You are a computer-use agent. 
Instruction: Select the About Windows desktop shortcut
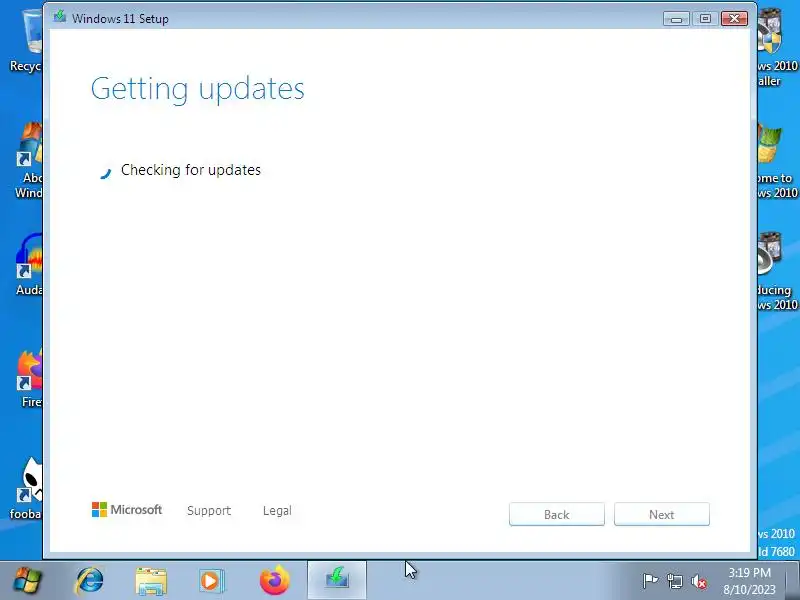click(x=30, y=161)
